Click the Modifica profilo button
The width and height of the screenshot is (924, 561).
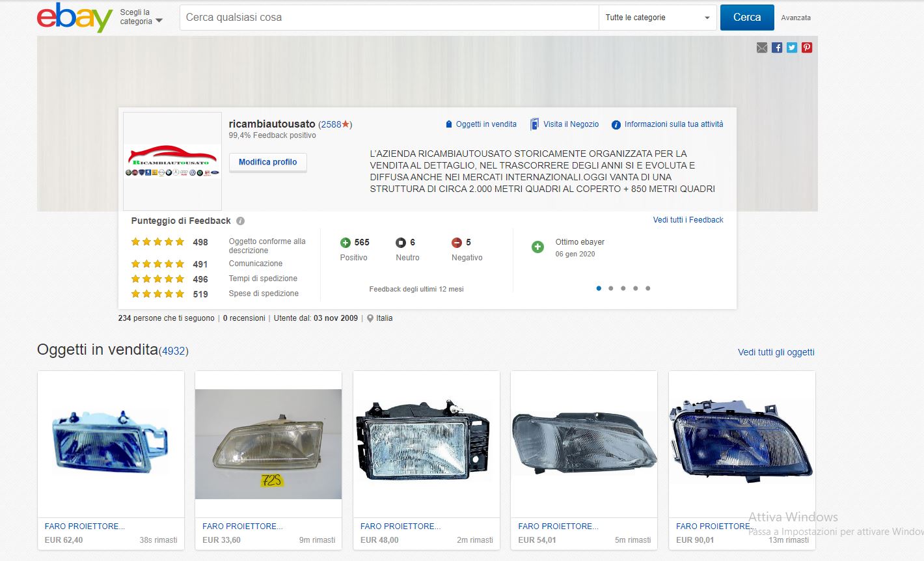coord(268,162)
